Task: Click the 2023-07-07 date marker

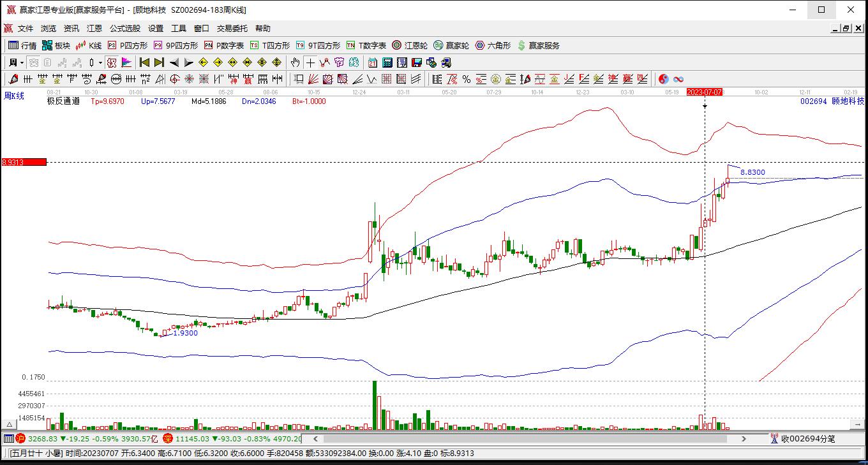Action: click(705, 92)
